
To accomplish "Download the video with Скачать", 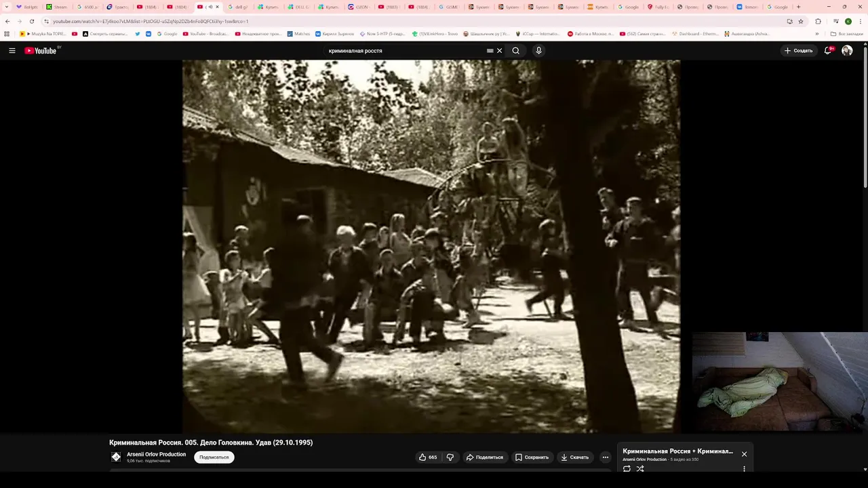I will click(x=574, y=457).
